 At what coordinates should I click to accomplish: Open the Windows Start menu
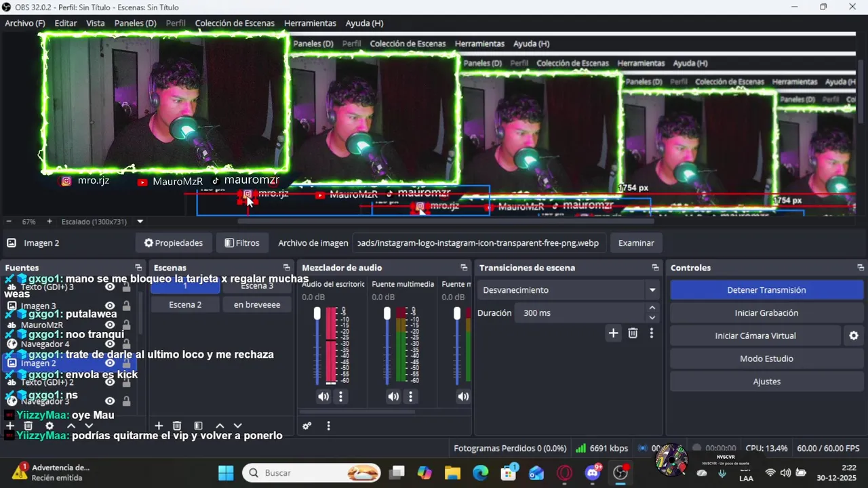coord(226,472)
